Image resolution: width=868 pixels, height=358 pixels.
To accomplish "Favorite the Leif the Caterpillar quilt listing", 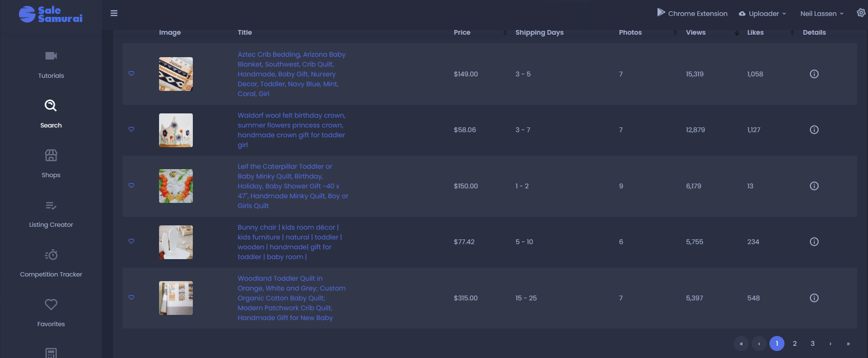I will click(131, 186).
